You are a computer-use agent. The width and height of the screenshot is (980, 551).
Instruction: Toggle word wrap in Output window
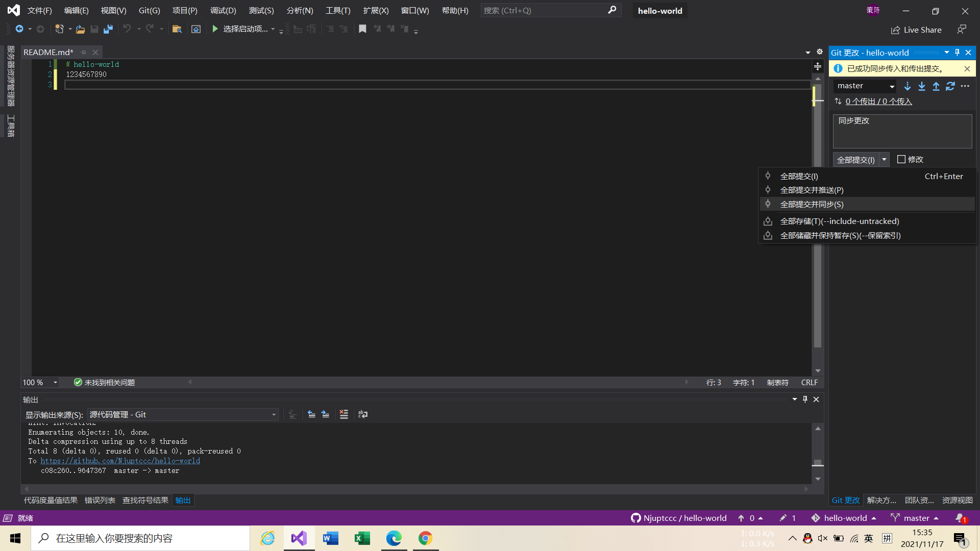[363, 414]
